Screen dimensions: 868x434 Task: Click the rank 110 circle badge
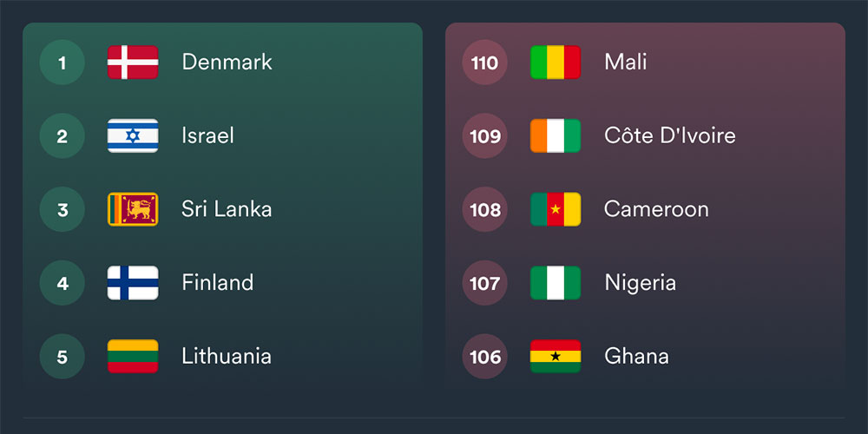(x=484, y=62)
